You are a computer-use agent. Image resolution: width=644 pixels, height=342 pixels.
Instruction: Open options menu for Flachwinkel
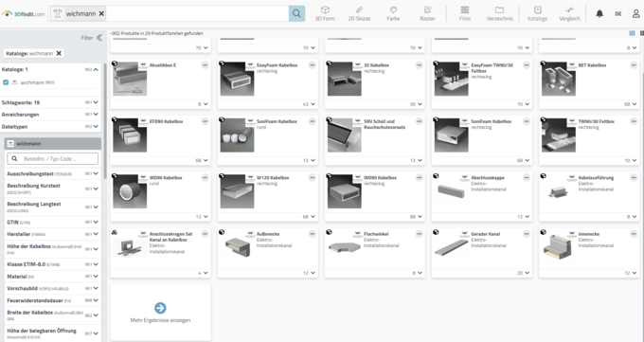click(420, 234)
